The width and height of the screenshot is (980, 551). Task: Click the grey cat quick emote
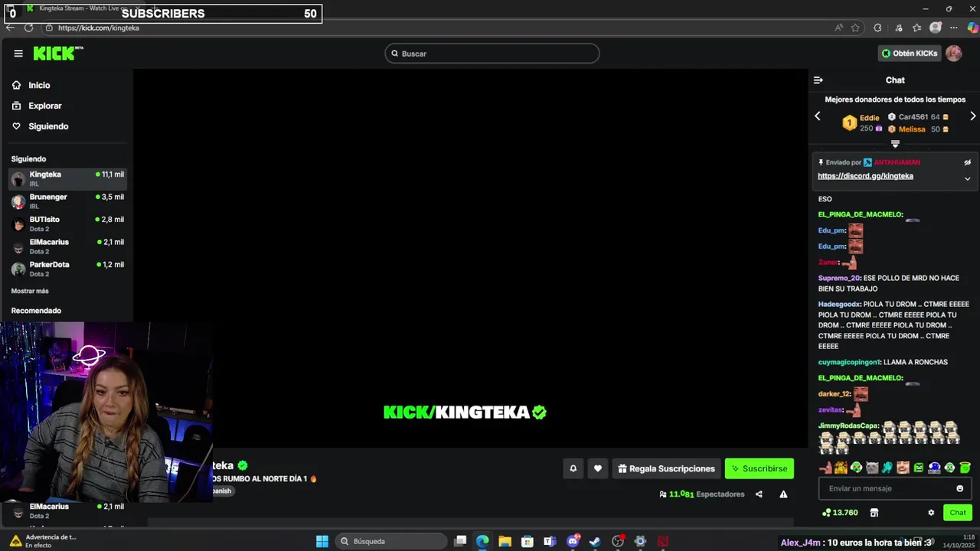pyautogui.click(x=872, y=467)
